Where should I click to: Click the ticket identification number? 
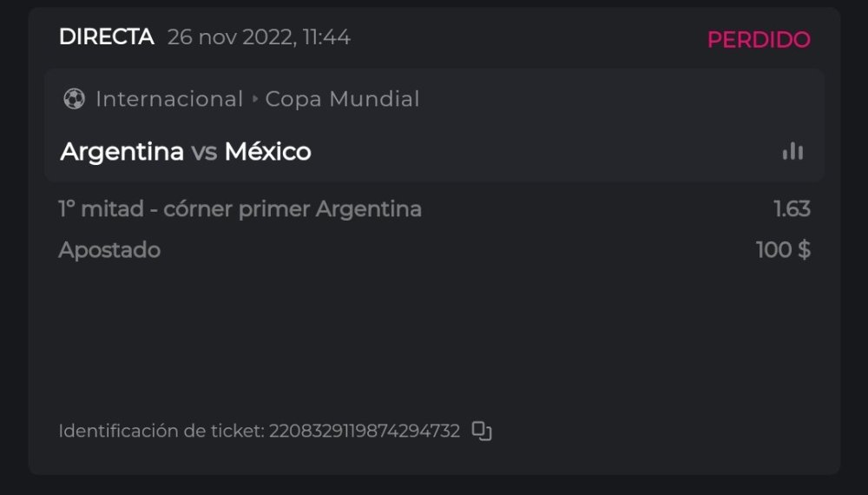click(x=365, y=431)
